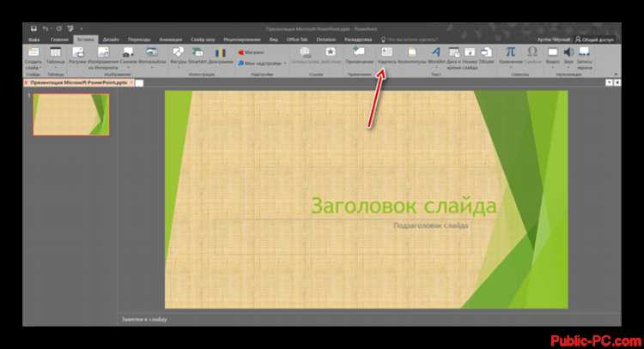Viewport: 644px width, 349px height.
Task: Open the Customize Quick Access Toolbar arrow
Action: tap(82, 28)
